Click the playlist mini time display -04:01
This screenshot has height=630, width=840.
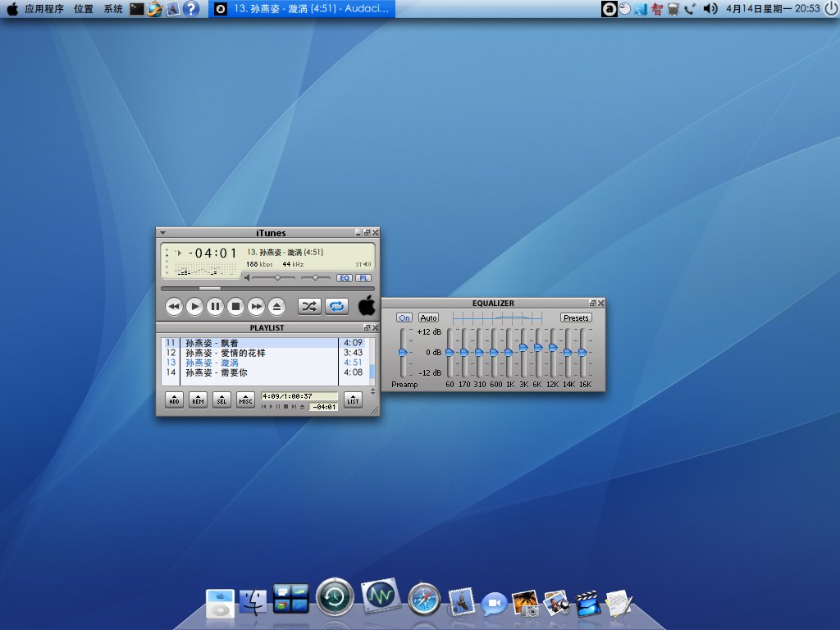324,407
